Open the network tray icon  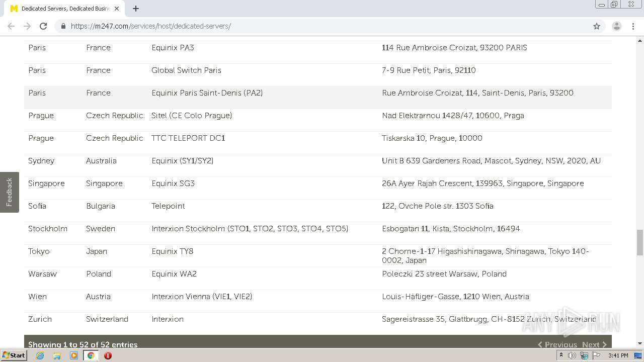pyautogui.click(x=584, y=355)
